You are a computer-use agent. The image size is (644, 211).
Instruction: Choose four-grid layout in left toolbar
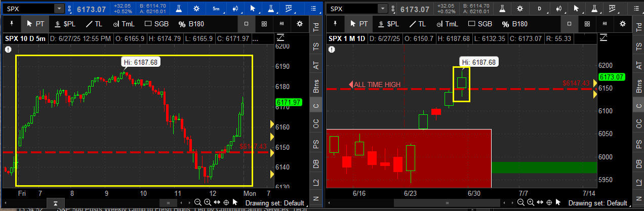(264, 24)
